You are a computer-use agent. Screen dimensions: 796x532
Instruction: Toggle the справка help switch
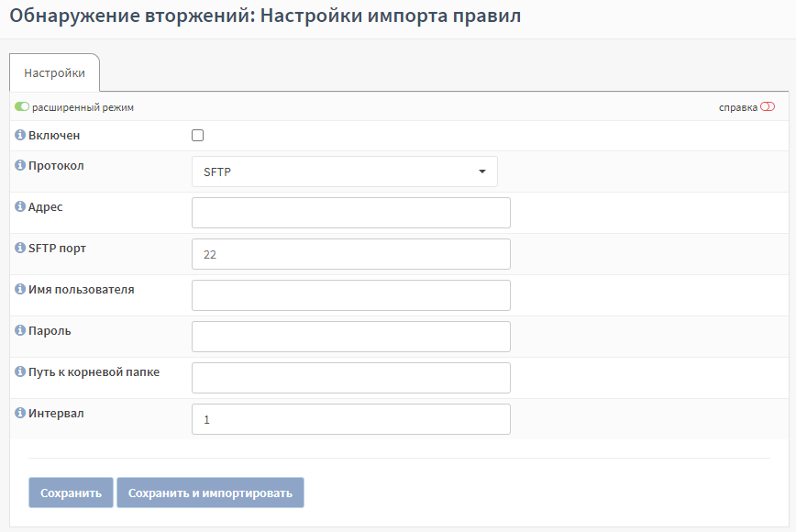click(x=768, y=107)
